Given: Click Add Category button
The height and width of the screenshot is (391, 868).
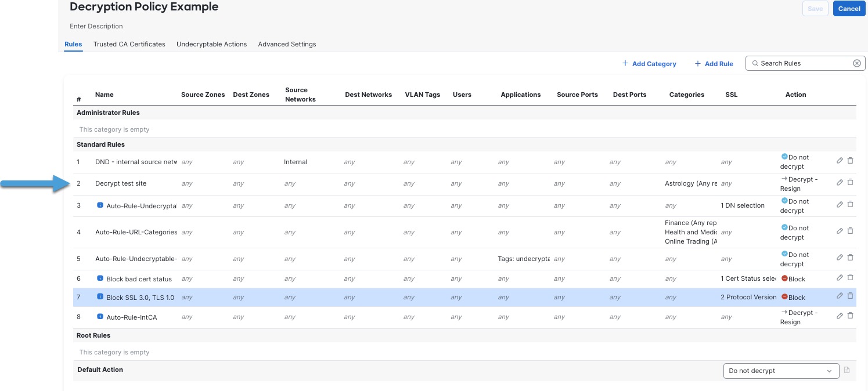Looking at the screenshot, I should (649, 64).
